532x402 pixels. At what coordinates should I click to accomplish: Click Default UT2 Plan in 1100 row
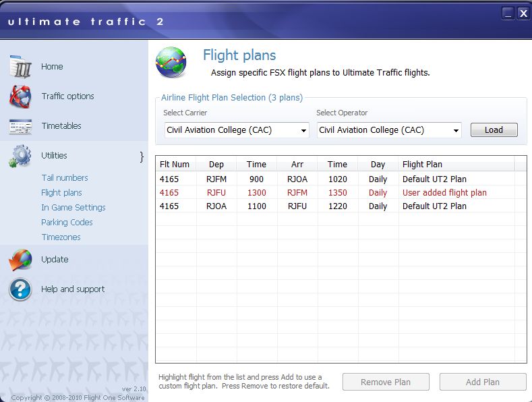(434, 206)
